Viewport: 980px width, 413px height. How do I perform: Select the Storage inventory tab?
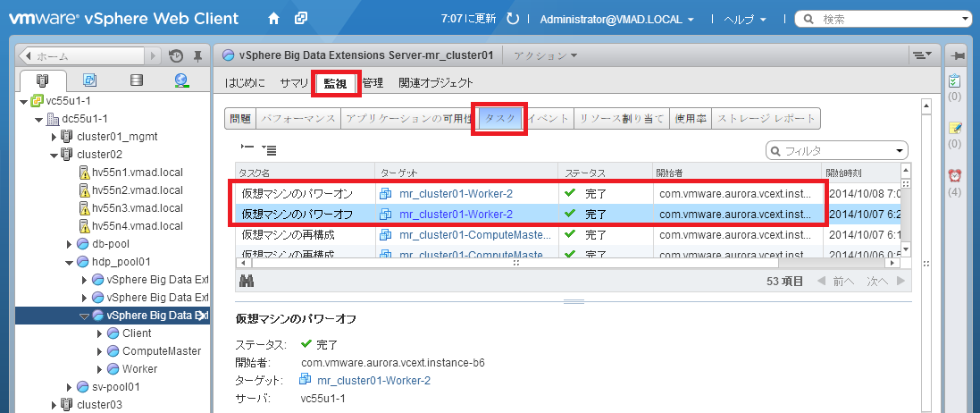(x=137, y=80)
